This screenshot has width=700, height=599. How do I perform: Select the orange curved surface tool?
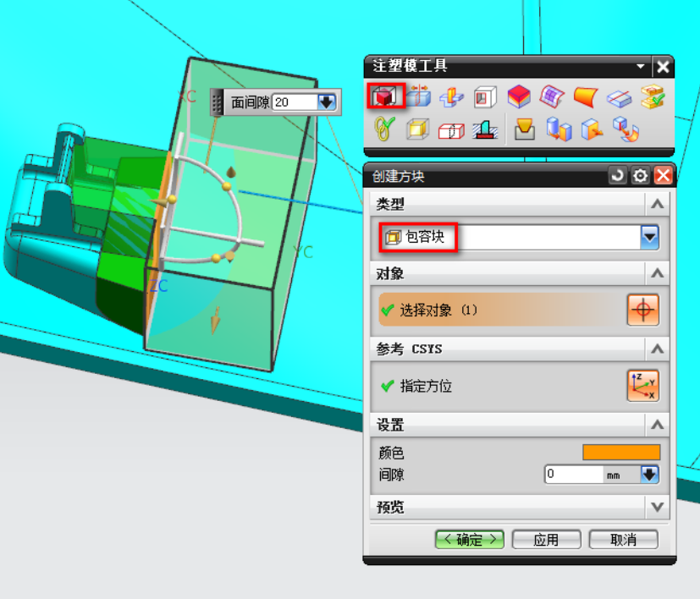coord(586,96)
